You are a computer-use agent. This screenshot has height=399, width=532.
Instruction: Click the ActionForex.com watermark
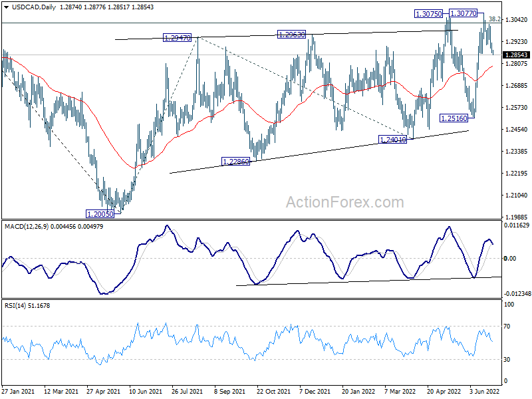344,202
